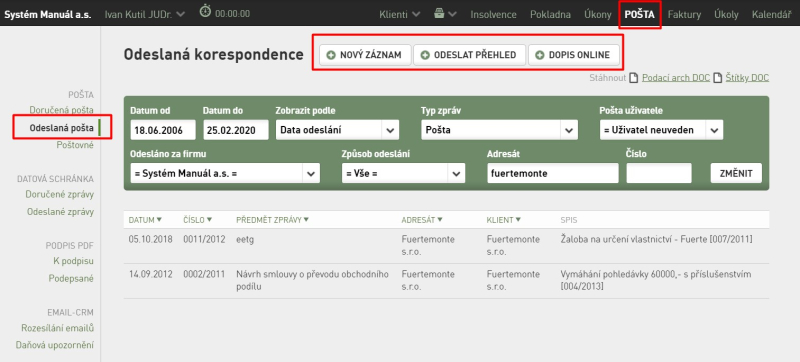The image size is (800, 362).
Task: Click the Datum do date field
Action: point(236,130)
